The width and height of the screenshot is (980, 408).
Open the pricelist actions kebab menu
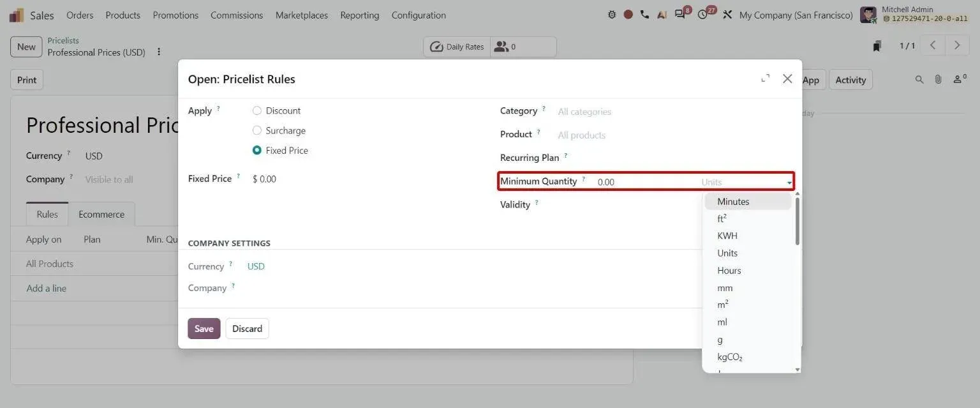click(x=159, y=52)
